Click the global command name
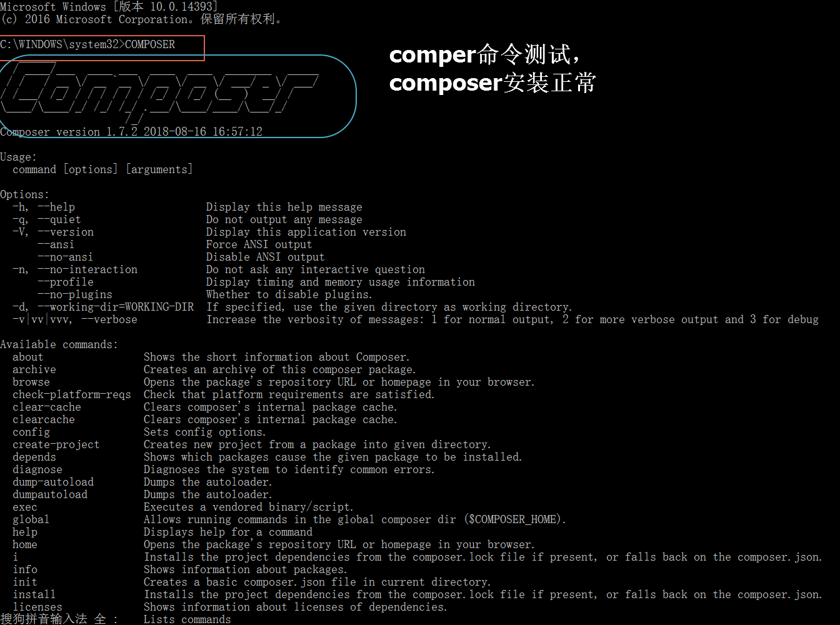Viewport: 840px width, 625px height. click(31, 519)
